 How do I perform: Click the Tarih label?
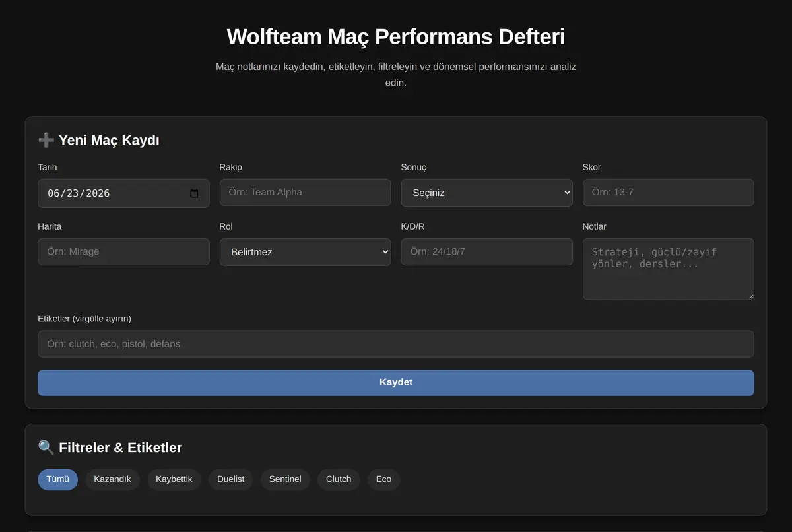[48, 167]
